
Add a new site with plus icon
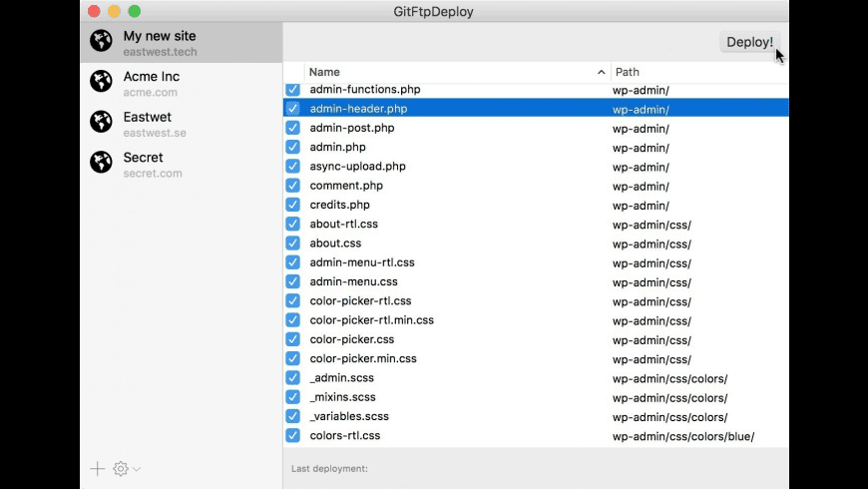(x=98, y=468)
